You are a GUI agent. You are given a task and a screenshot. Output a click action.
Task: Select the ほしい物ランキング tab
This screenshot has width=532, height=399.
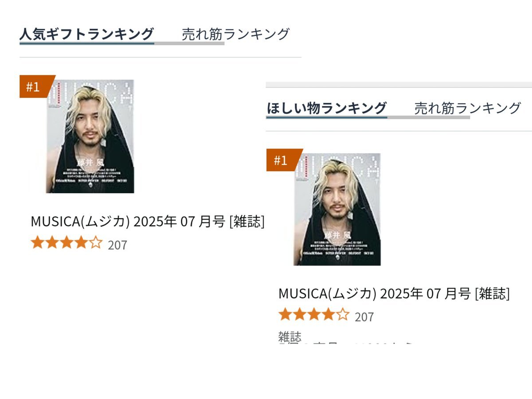click(327, 108)
